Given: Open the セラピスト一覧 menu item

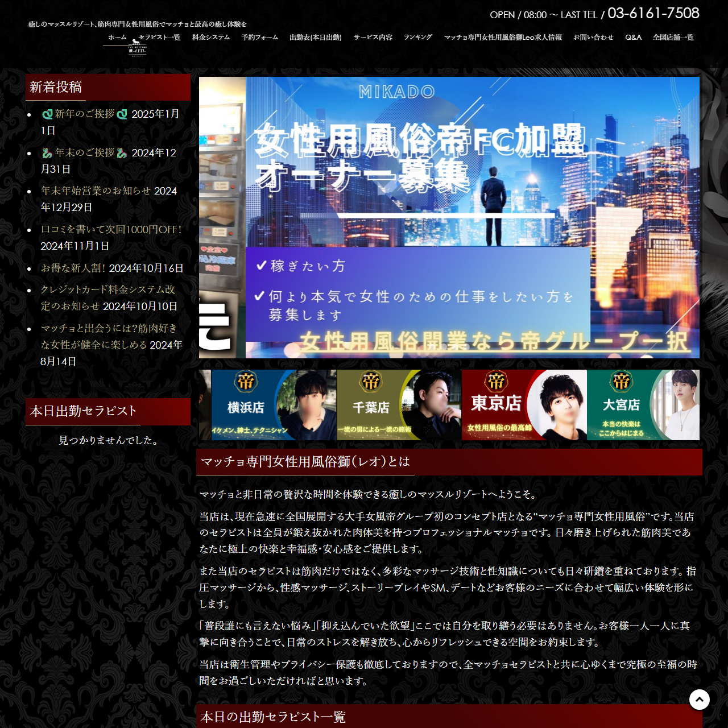Looking at the screenshot, I should click(x=160, y=37).
